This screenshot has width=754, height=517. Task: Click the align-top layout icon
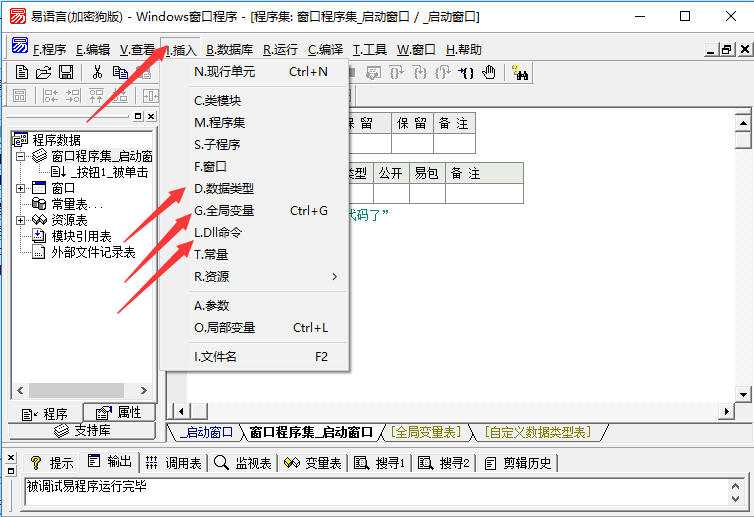96,96
